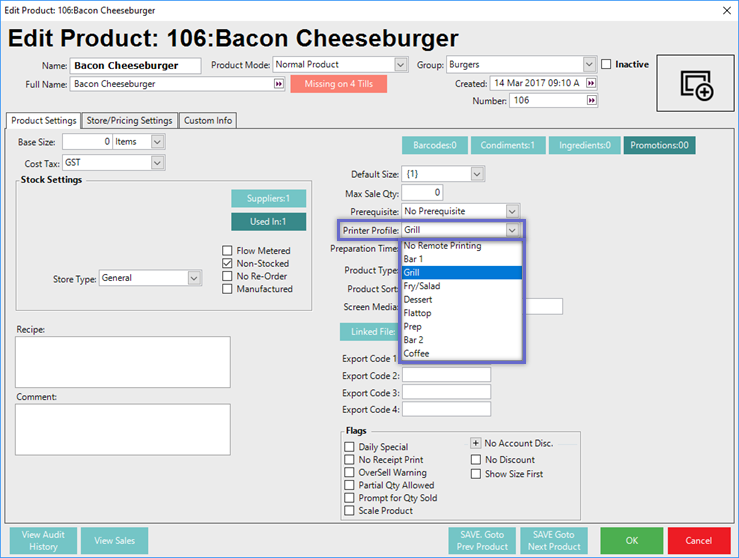Image resolution: width=739 pixels, height=558 pixels.
Task: Open the Store Type dropdown
Action: pyautogui.click(x=195, y=279)
